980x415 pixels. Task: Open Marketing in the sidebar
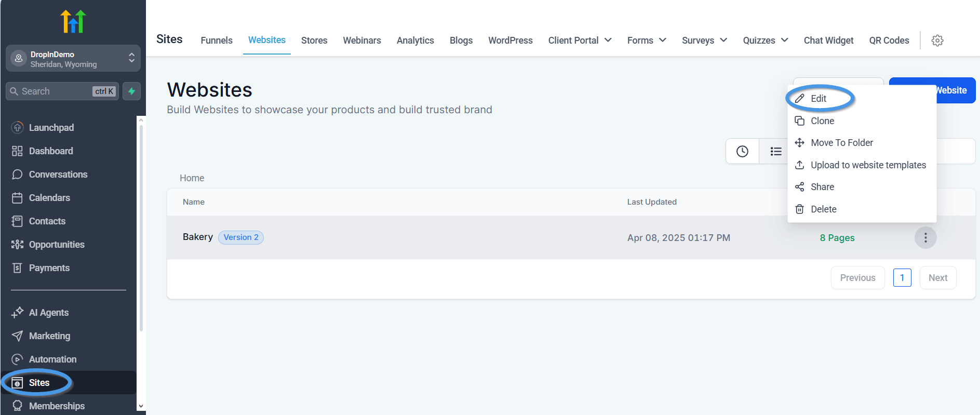coord(49,336)
